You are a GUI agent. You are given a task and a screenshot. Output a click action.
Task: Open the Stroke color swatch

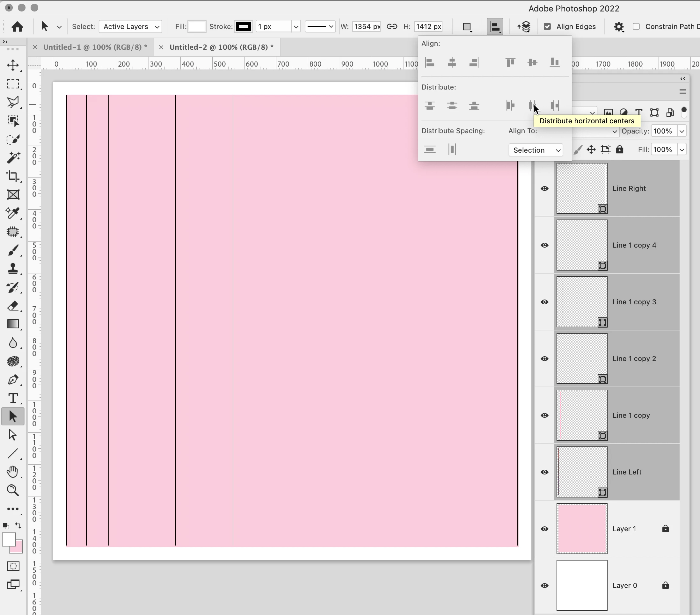[243, 26]
